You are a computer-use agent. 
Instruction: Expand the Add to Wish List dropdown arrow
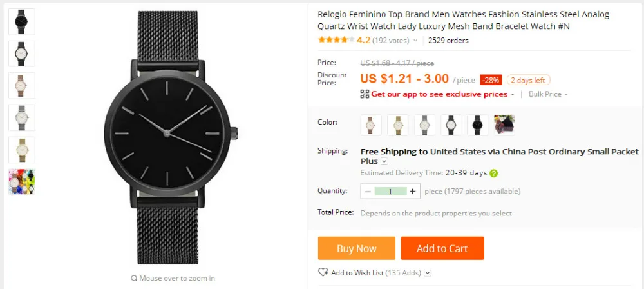click(428, 274)
